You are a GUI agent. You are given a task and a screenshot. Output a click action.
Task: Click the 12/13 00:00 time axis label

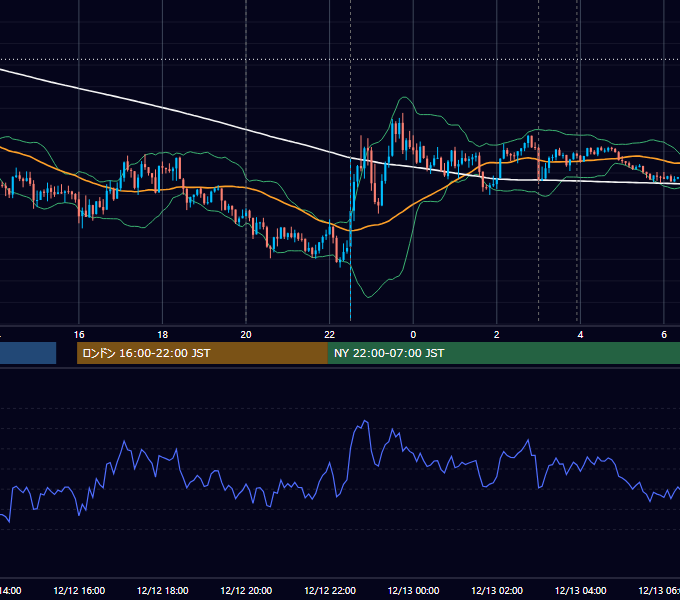click(x=413, y=590)
